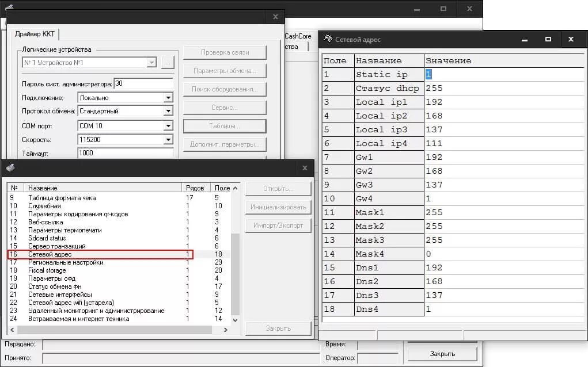Click the Значение column header in Сетевой адрес
This screenshot has width=588, height=367.
point(504,60)
